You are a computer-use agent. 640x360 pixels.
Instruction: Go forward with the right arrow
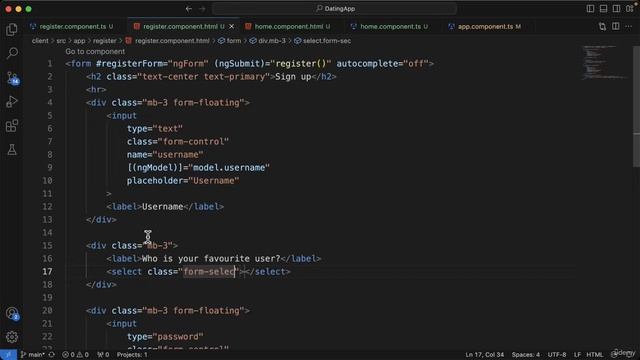[x=202, y=9]
